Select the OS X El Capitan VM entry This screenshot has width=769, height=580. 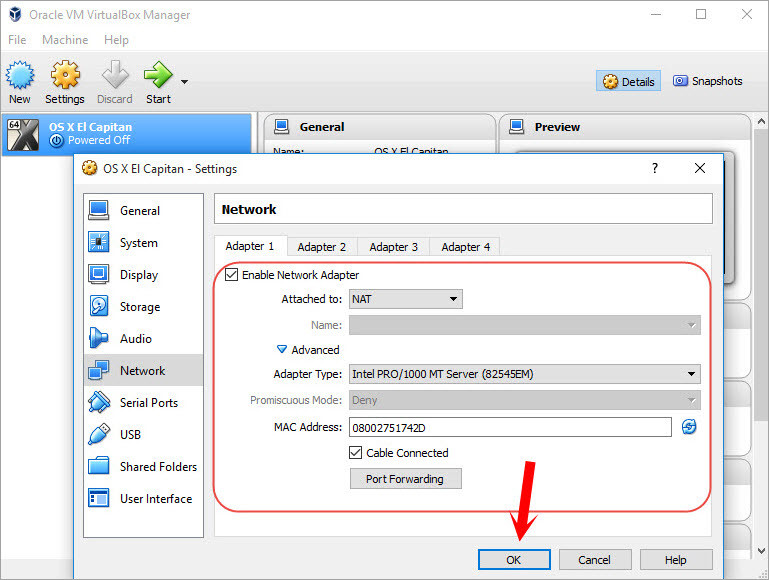point(127,134)
